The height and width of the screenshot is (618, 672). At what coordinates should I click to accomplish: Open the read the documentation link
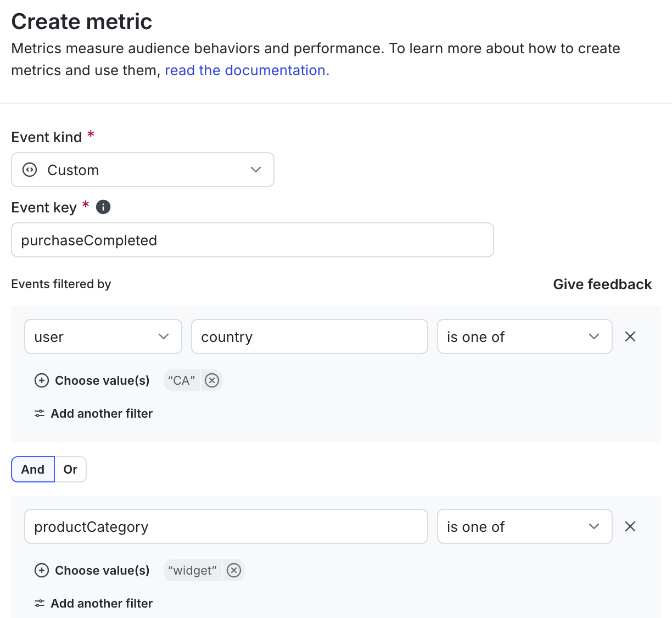click(246, 70)
